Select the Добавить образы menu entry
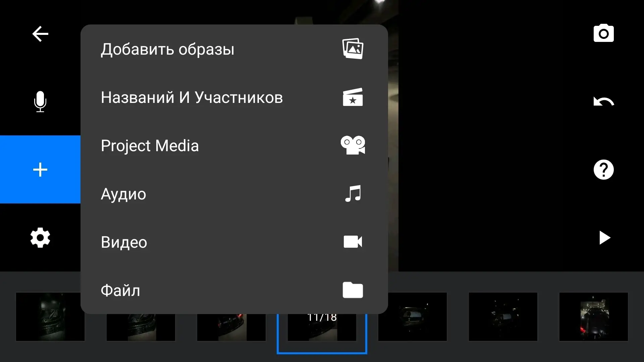 168,49
